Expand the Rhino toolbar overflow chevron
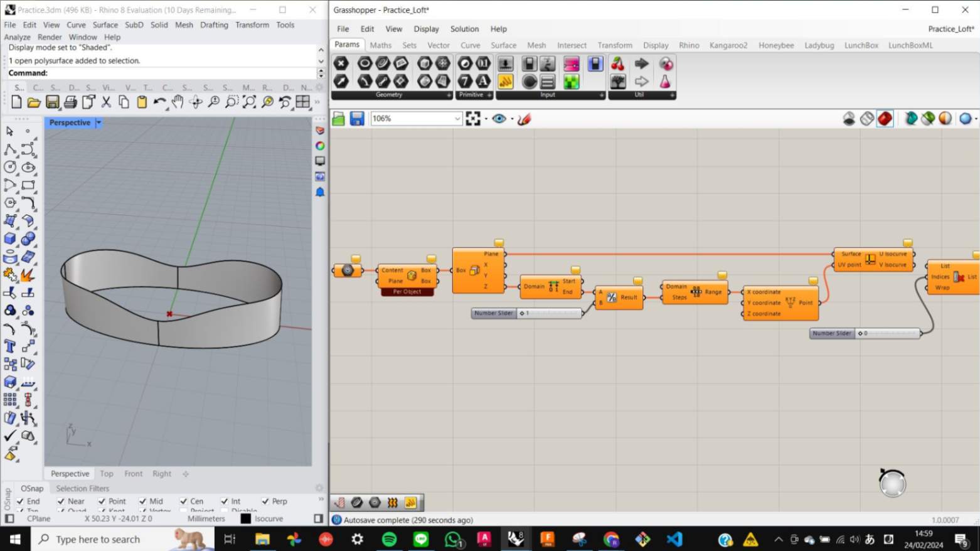 pyautogui.click(x=317, y=102)
